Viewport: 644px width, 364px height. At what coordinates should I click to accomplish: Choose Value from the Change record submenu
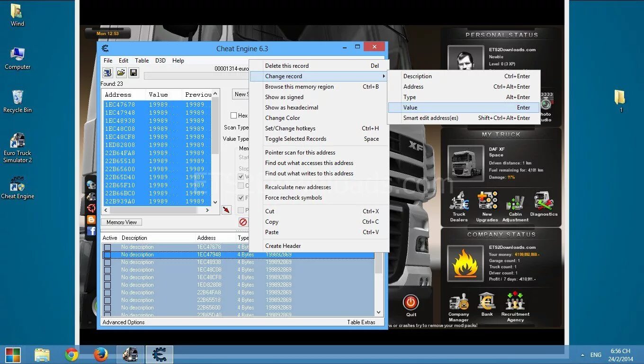click(410, 107)
